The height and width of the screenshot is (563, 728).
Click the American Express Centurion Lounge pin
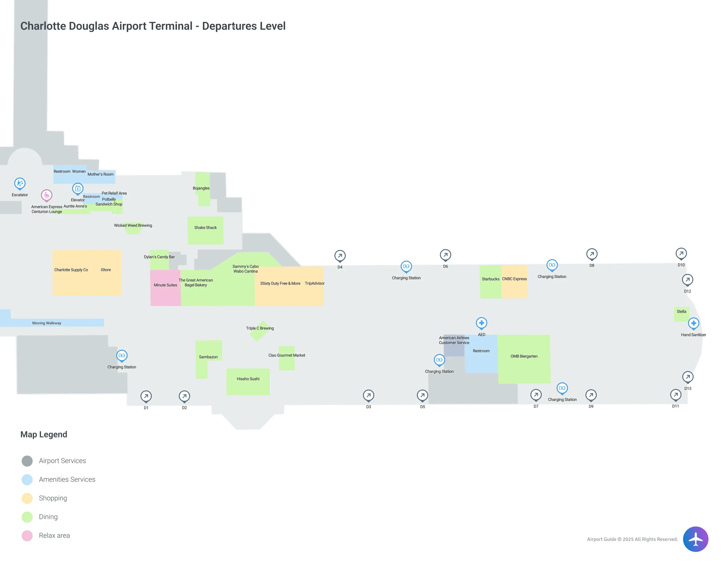[x=47, y=196]
